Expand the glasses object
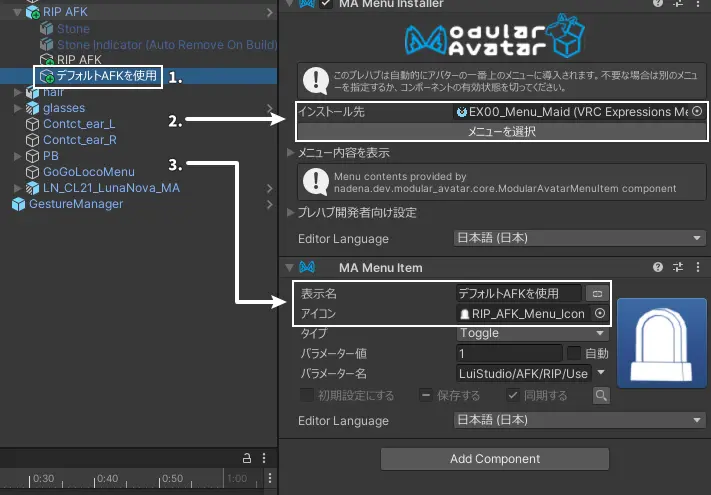The height and width of the screenshot is (495, 711). point(18,108)
